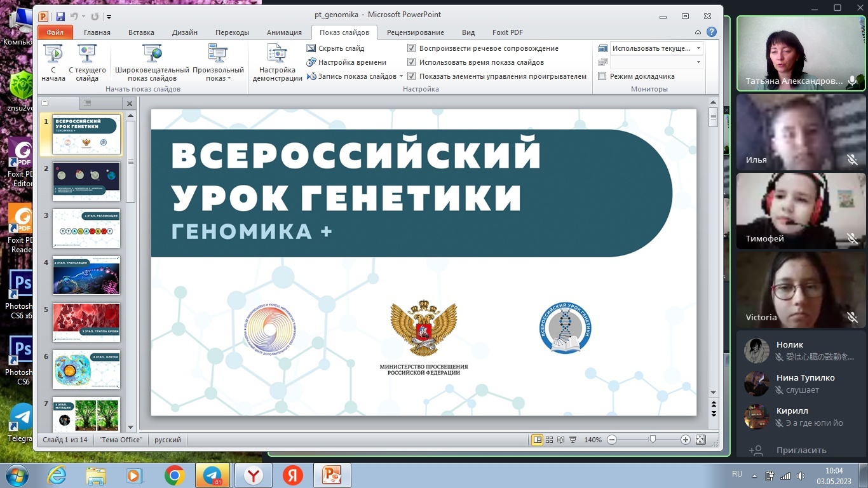868x488 pixels.
Task: Fit slide to current window
Action: point(700,440)
